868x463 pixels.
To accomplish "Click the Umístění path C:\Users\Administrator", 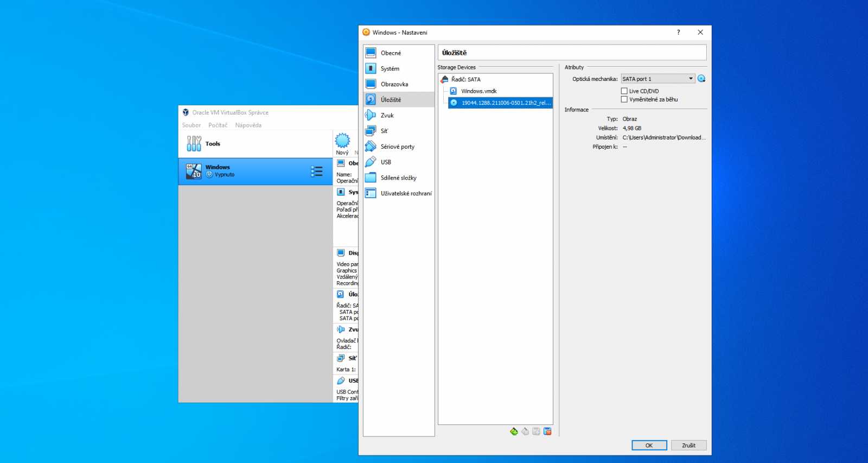I will [x=664, y=137].
